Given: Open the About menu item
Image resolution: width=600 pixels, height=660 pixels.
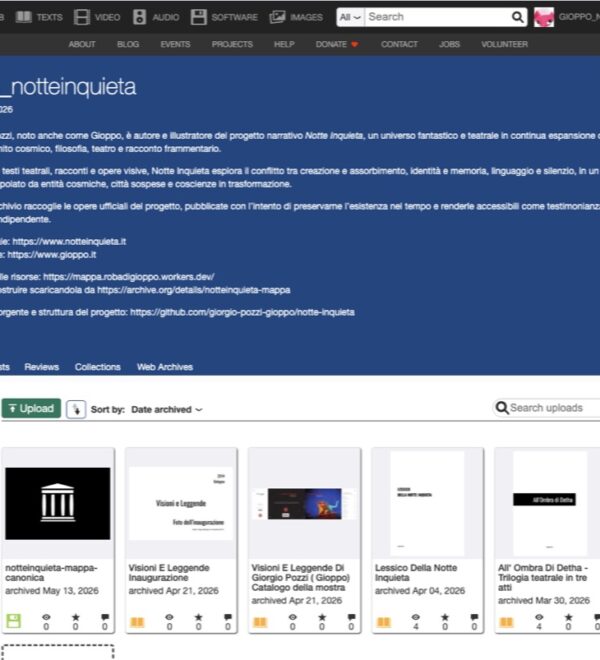Looking at the screenshot, I should [82, 44].
